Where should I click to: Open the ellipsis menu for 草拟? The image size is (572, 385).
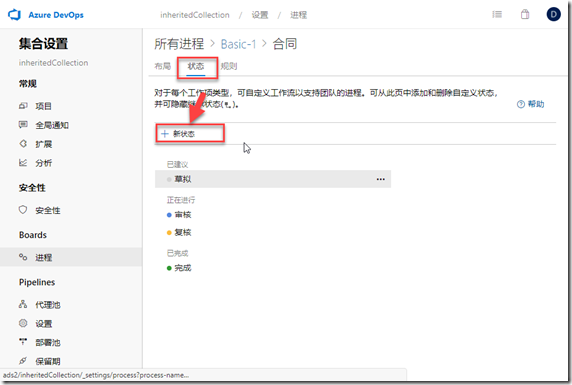tap(380, 179)
